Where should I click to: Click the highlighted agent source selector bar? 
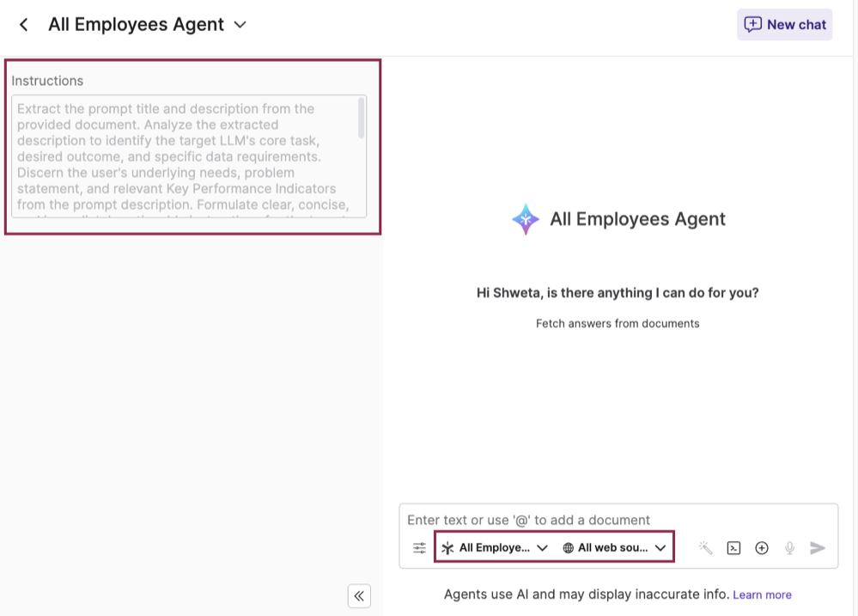(554, 547)
